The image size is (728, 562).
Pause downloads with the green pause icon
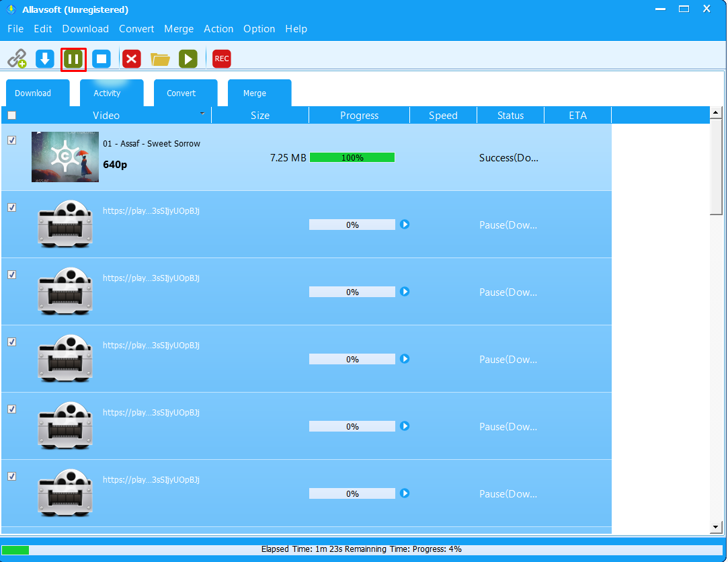[x=73, y=59]
